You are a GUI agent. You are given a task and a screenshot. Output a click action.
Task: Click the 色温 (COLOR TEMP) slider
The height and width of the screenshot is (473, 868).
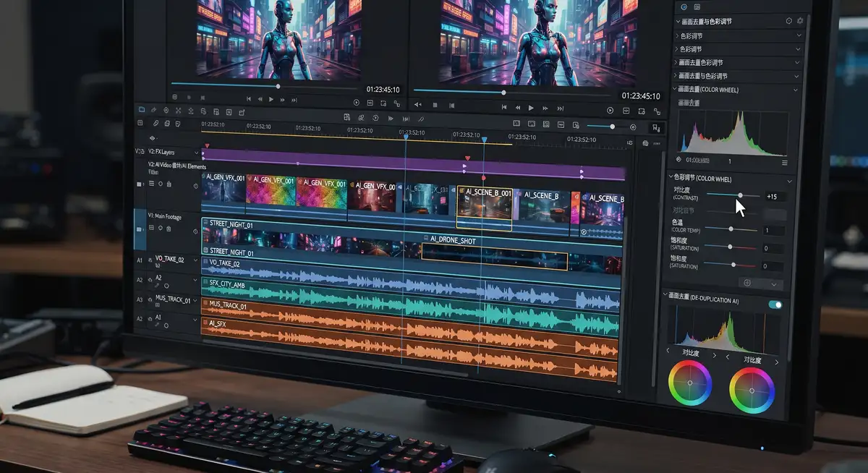coord(732,229)
